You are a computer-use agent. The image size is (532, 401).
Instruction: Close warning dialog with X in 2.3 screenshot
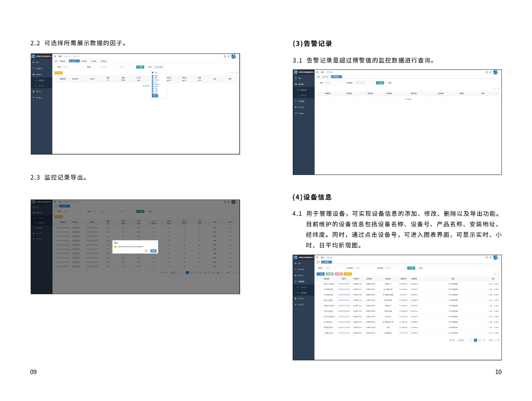155,242
